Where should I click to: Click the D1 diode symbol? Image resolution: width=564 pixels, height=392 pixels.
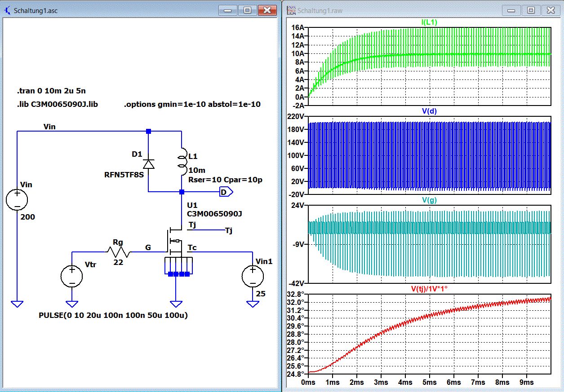click(x=149, y=163)
